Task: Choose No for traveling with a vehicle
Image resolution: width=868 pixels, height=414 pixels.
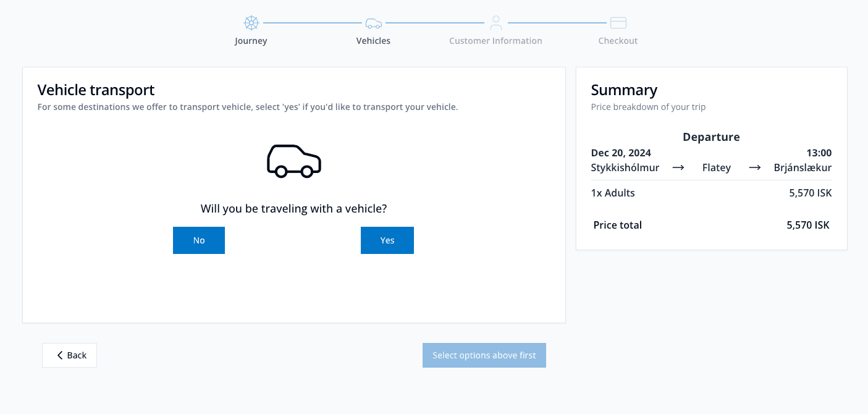Action: [198, 240]
